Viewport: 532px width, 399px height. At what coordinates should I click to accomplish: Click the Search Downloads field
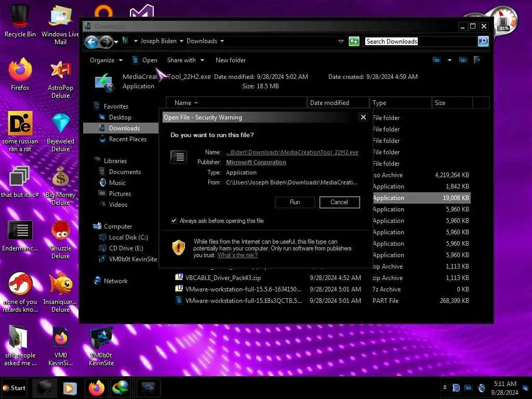pyautogui.click(x=420, y=42)
